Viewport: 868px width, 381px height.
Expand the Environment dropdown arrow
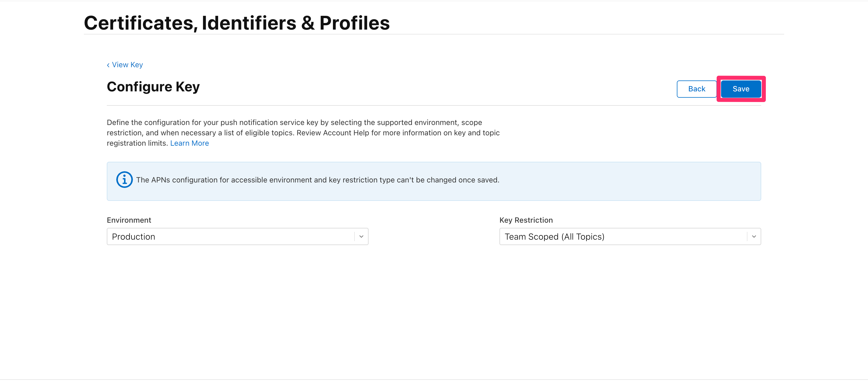coord(361,237)
